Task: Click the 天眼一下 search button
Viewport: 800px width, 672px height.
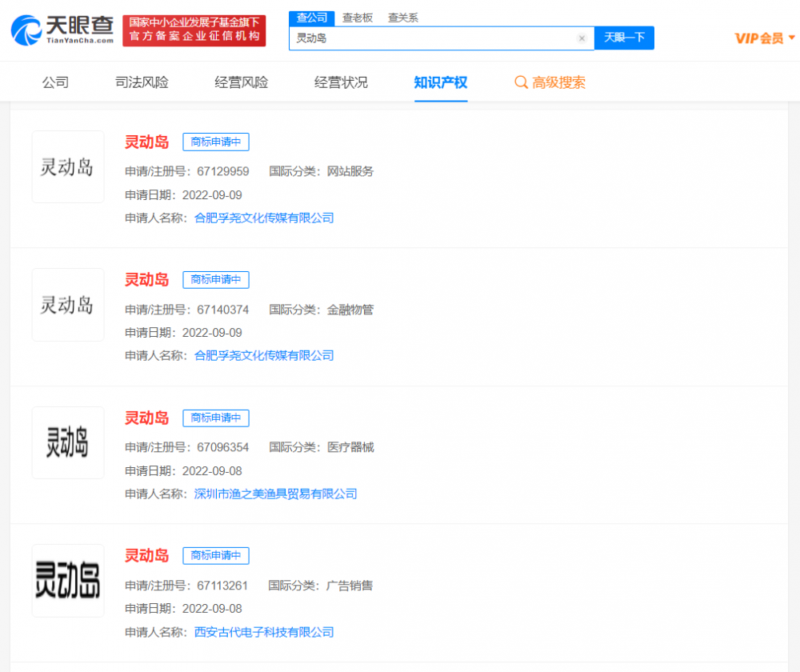Action: pyautogui.click(x=624, y=38)
